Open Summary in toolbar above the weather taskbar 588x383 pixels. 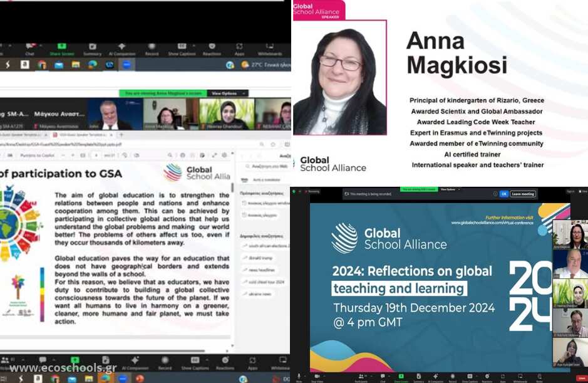click(x=92, y=49)
